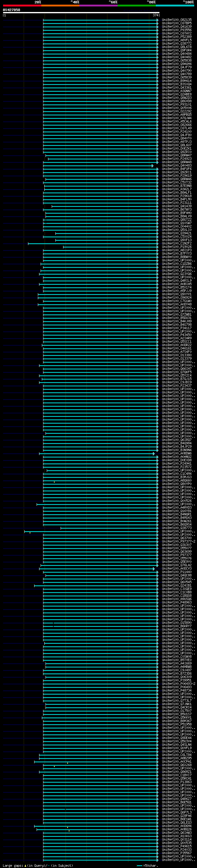Viewport: 197px width, 868px height.
Task: Select label UniRef100_Q40483
Action: tap(177, 165)
